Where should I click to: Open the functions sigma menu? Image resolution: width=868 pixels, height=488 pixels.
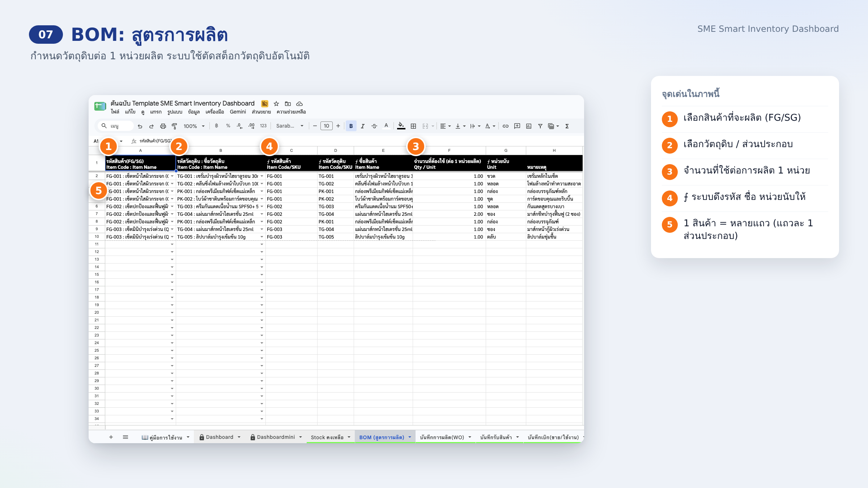click(x=567, y=126)
